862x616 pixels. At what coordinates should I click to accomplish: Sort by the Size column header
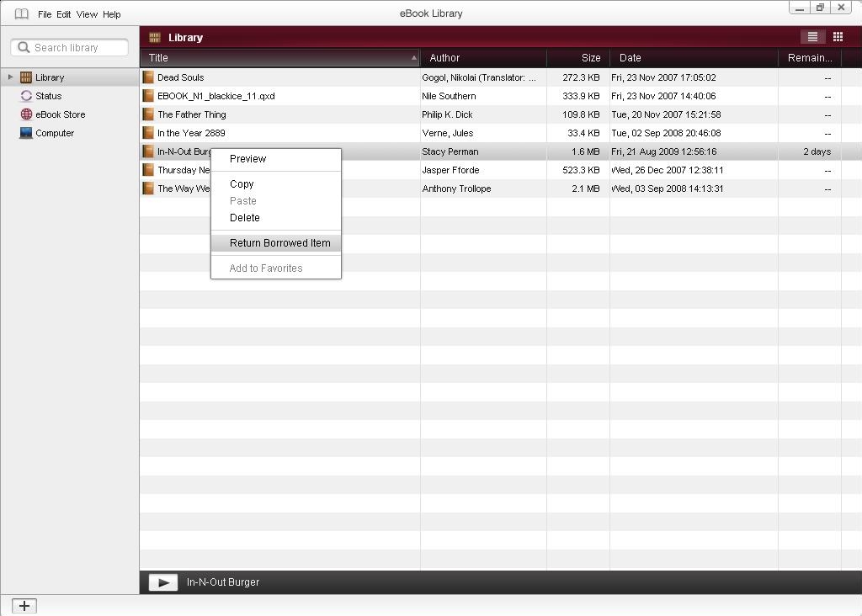(578, 58)
